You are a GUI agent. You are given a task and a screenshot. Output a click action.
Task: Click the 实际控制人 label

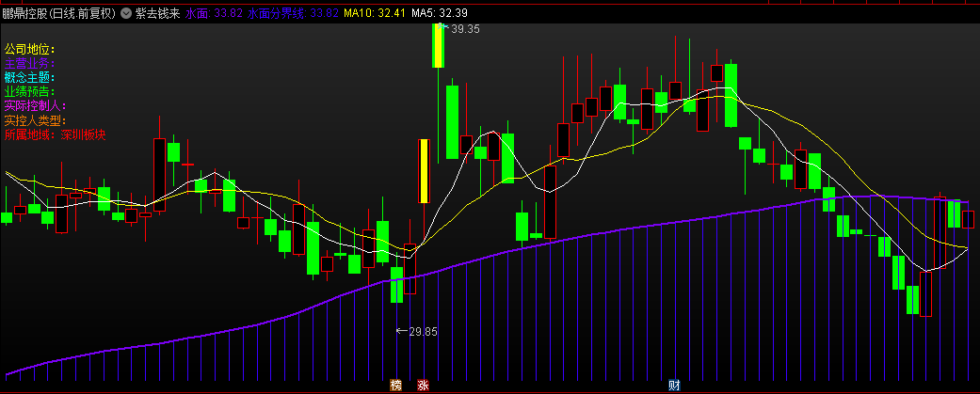pos(36,106)
